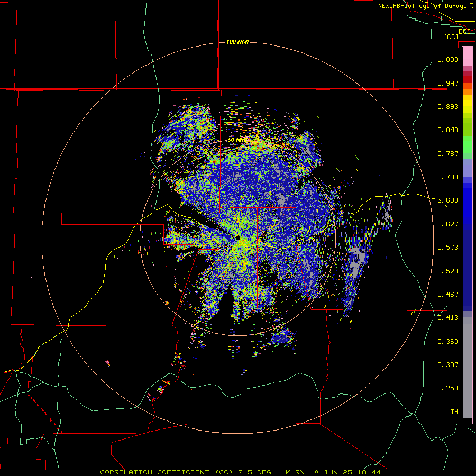This screenshot has height=476, width=476.
Task: Select the 0.840 scale value
Action: 448,130
